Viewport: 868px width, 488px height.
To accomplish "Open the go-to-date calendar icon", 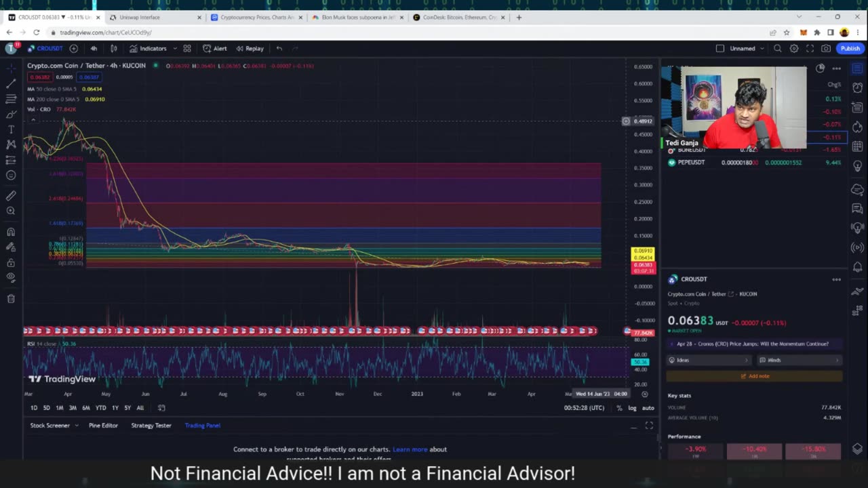I will (x=161, y=408).
